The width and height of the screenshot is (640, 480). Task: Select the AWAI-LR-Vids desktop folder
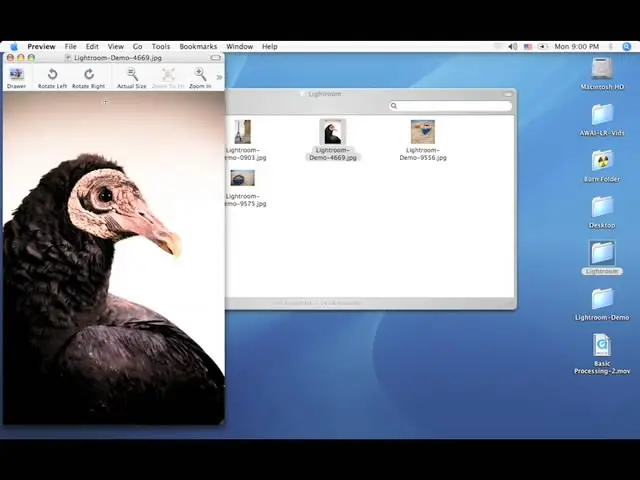coord(602,114)
